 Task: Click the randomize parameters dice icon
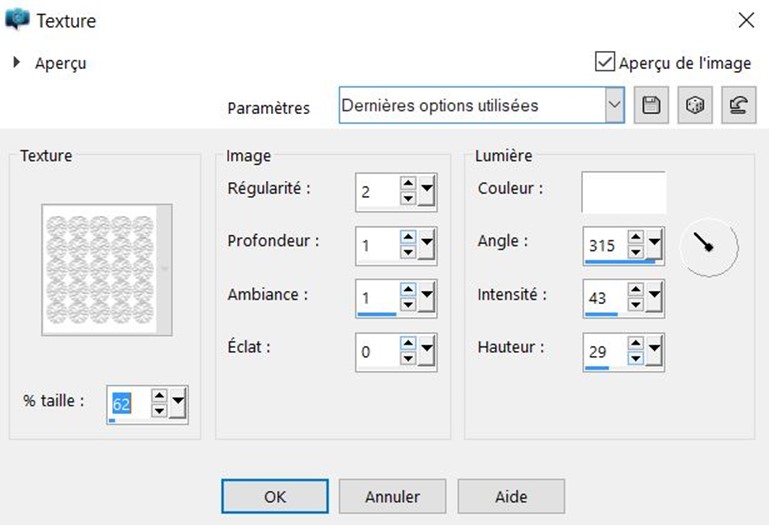694,106
